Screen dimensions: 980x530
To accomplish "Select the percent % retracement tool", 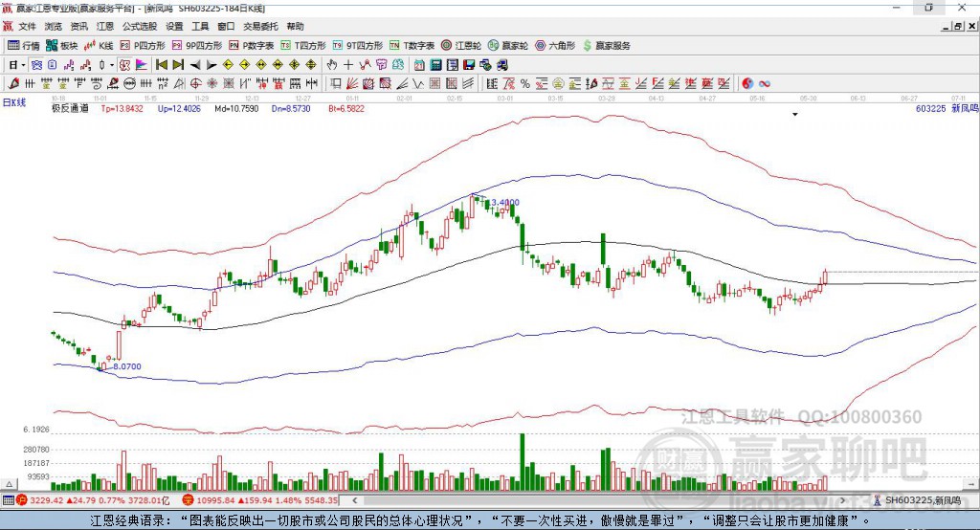I will (x=525, y=83).
